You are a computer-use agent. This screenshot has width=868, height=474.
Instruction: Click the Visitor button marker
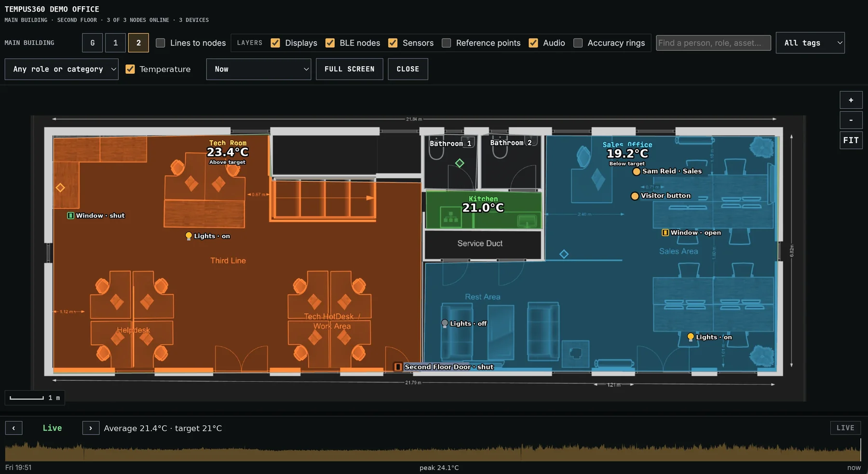pyautogui.click(x=635, y=196)
